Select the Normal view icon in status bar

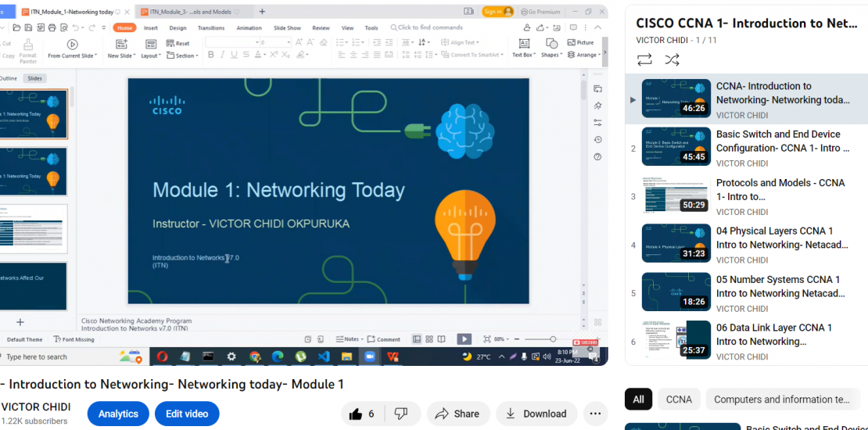tap(417, 339)
